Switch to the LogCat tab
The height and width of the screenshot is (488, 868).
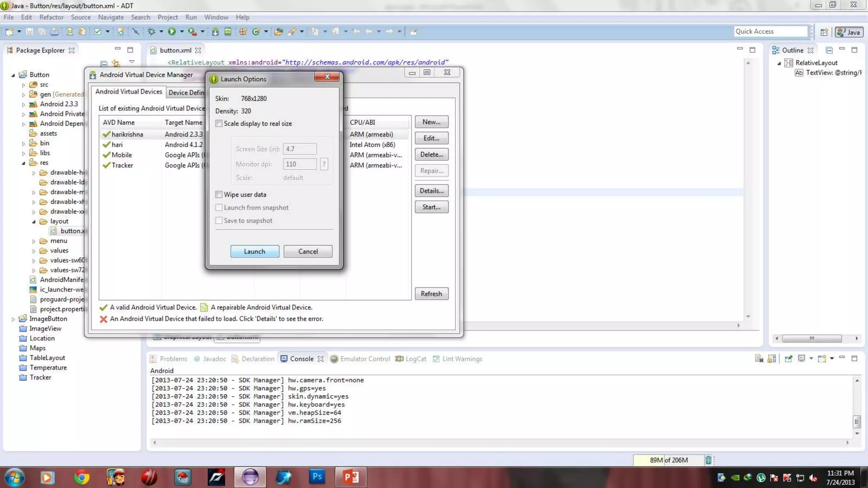[411, 359]
